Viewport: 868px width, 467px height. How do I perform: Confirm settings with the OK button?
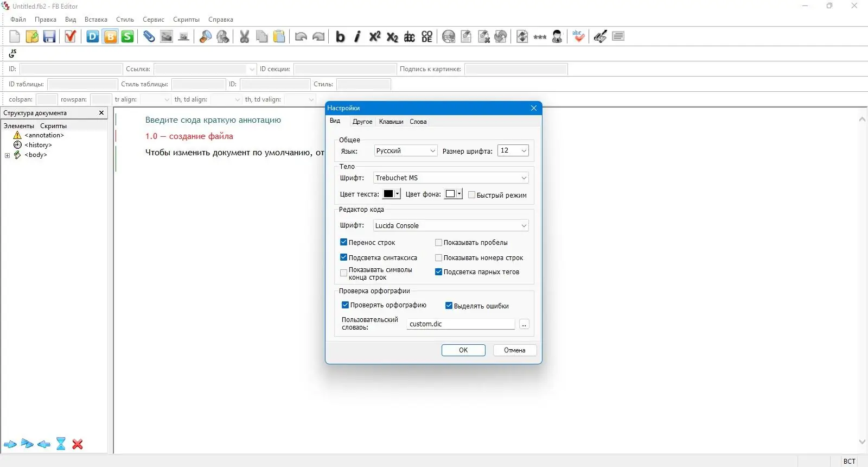tap(463, 350)
